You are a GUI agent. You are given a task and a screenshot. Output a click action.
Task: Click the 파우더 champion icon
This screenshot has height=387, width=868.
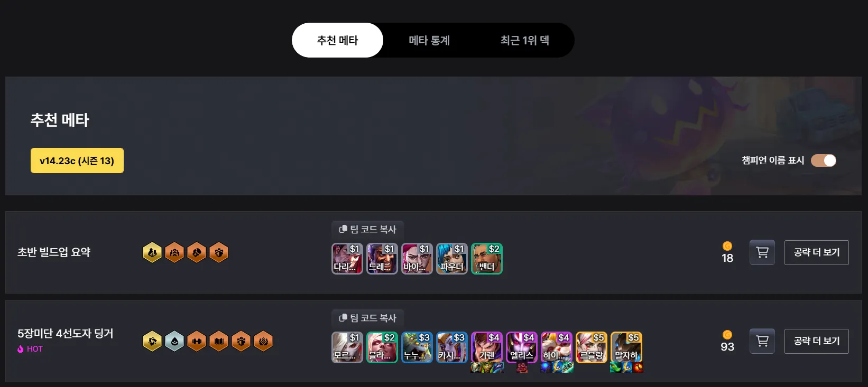pyautogui.click(x=452, y=259)
